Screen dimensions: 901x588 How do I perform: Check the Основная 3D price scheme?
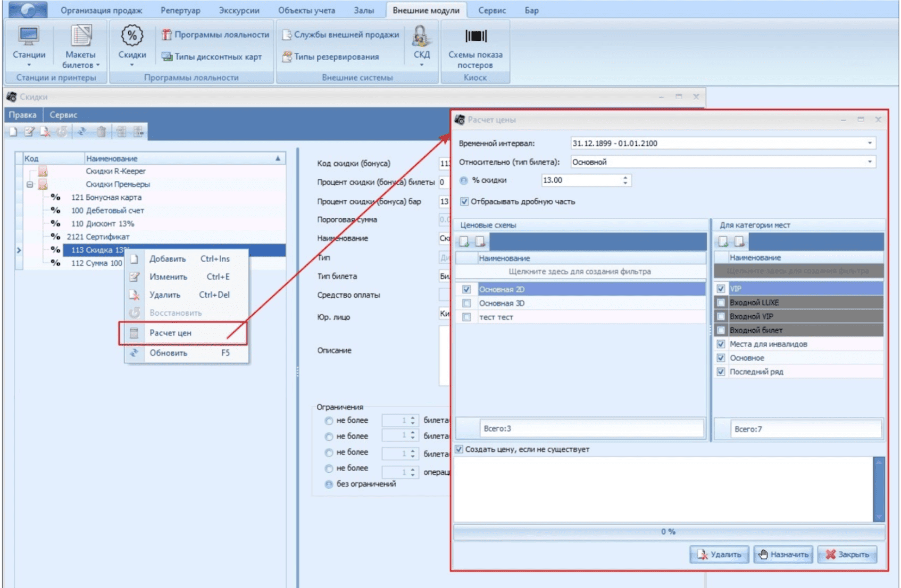coord(466,303)
